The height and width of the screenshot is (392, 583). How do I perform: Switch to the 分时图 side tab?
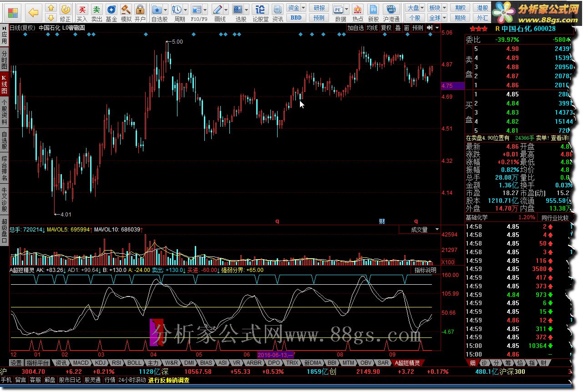tap(4, 60)
